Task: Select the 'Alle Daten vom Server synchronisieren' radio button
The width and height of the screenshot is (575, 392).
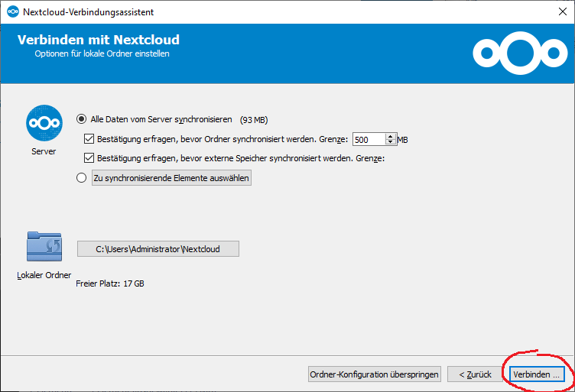Action: [81, 119]
